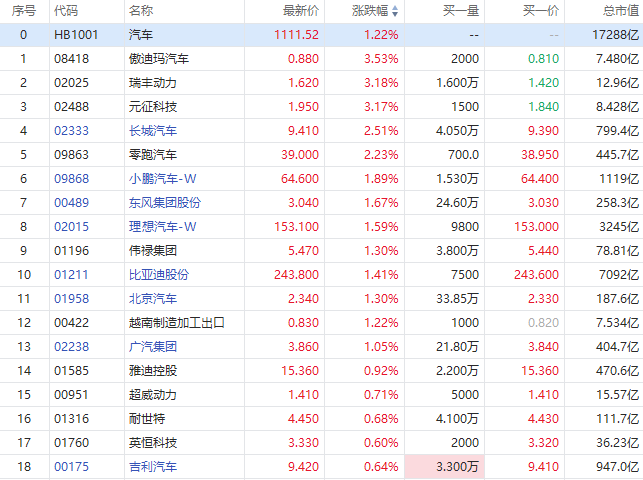Select 零跑汽车 in the name column

pos(153,155)
